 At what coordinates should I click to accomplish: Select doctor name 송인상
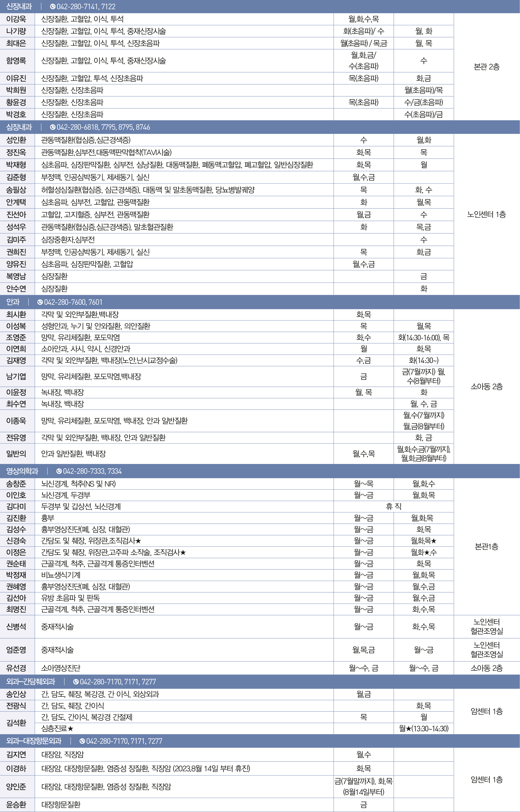(x=16, y=694)
